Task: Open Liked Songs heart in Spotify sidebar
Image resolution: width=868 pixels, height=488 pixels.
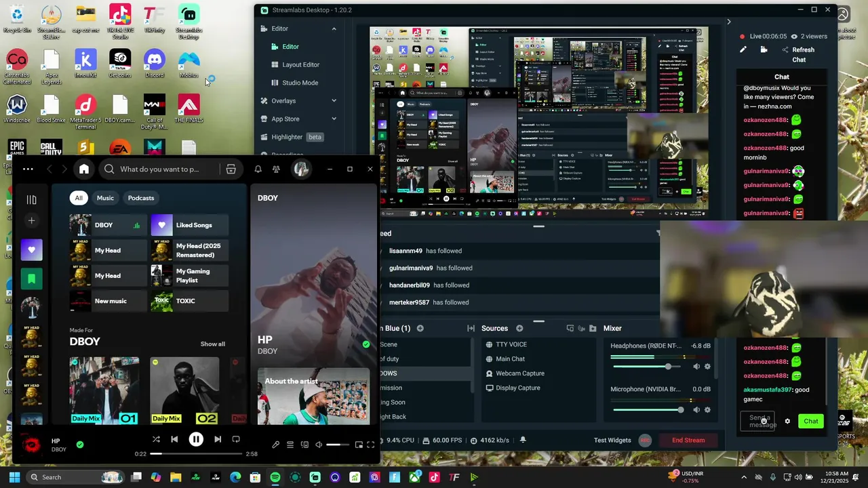Action: [x=31, y=249]
